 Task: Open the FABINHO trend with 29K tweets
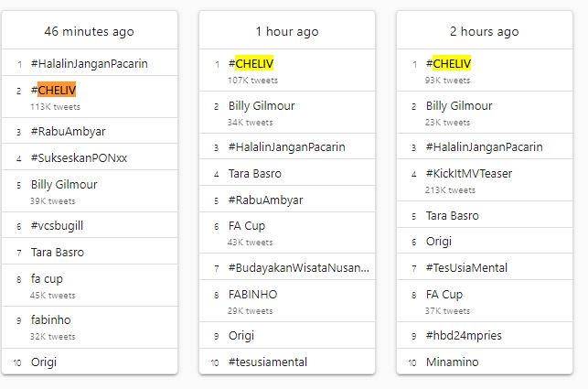pyautogui.click(x=252, y=295)
